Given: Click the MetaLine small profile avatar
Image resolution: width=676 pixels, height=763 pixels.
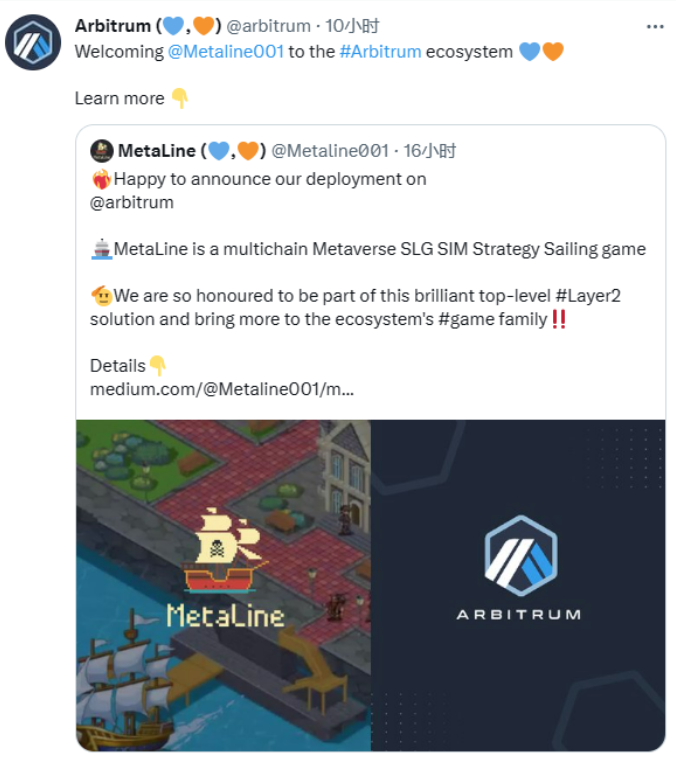Looking at the screenshot, I should (102, 151).
